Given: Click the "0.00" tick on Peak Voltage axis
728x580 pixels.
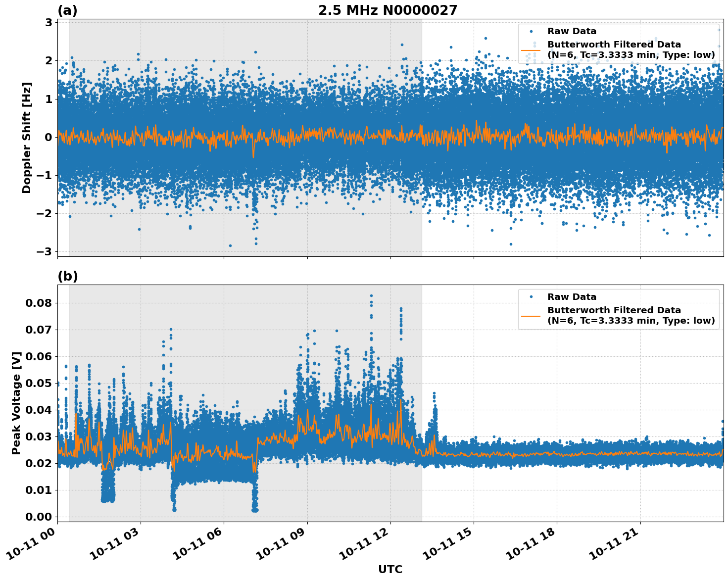Looking at the screenshot, I should 41,517.
